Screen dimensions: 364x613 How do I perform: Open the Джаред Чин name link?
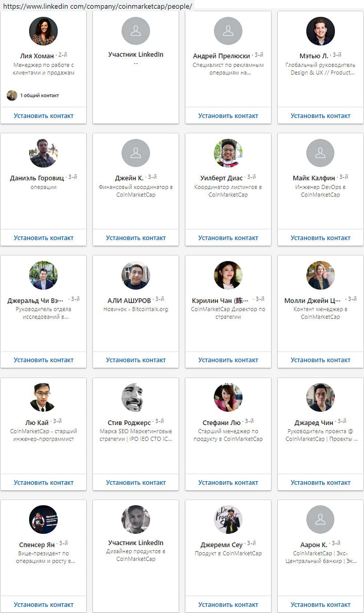(314, 423)
